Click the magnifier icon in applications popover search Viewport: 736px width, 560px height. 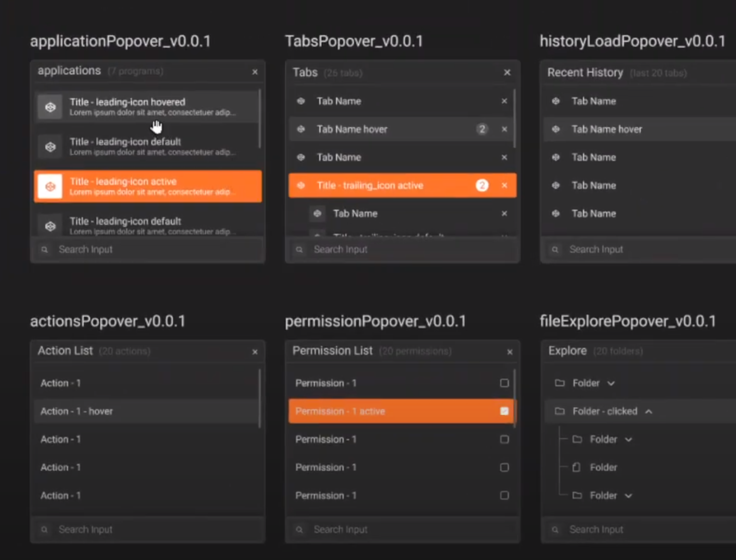(44, 250)
